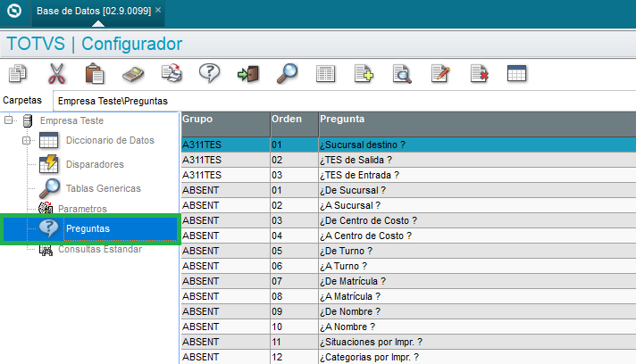Image resolution: width=636 pixels, height=364 pixels.
Task: Click the TOTVS logo icon
Action: (14, 11)
